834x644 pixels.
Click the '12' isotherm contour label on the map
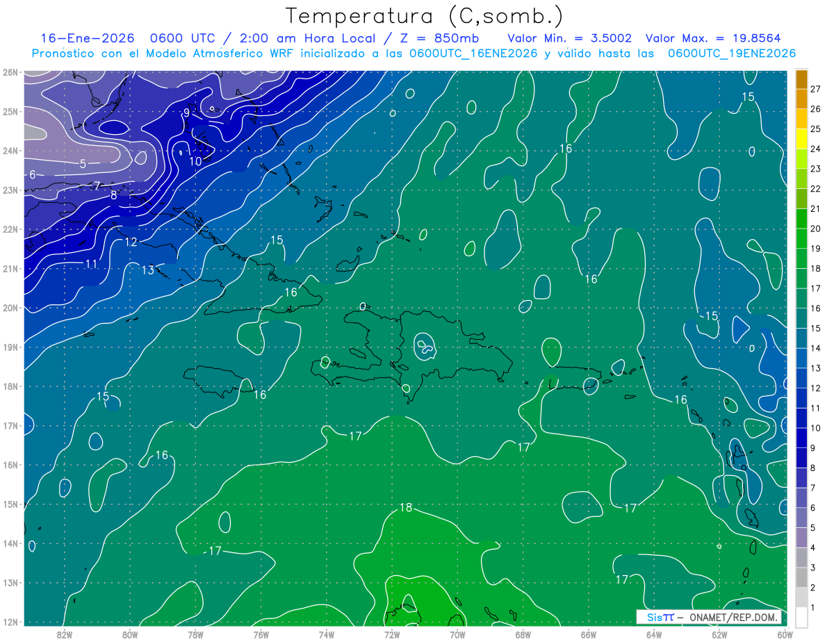[x=131, y=242]
